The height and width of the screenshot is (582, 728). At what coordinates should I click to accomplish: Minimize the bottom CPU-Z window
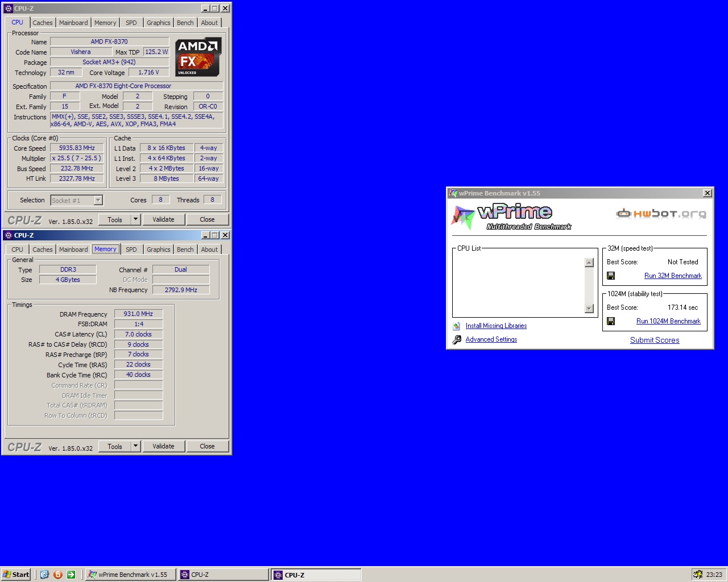(205, 235)
